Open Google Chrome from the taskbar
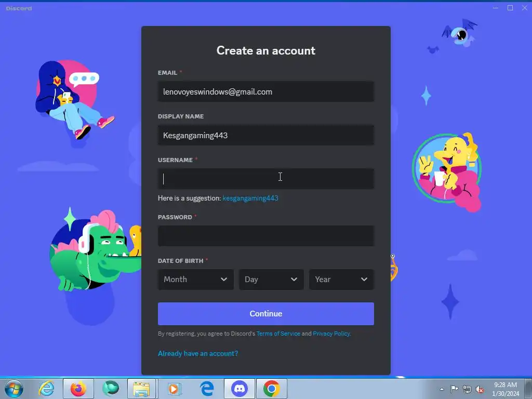Viewport: 532px width, 399px height. 271,389
